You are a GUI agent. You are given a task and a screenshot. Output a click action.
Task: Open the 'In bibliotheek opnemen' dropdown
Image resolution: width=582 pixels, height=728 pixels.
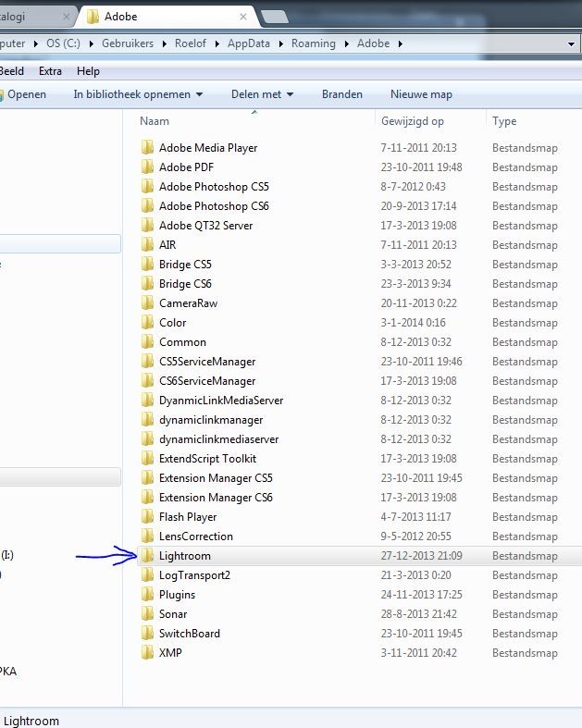tap(199, 94)
